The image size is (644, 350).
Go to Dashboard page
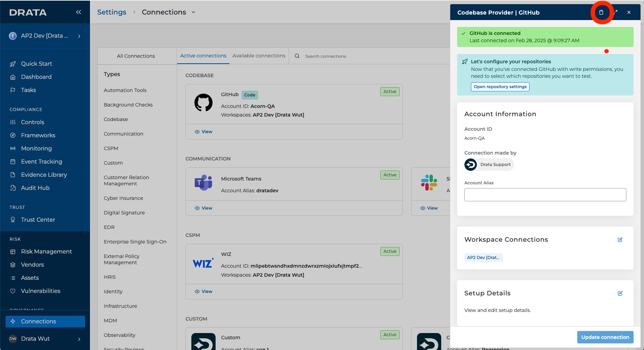pyautogui.click(x=36, y=77)
